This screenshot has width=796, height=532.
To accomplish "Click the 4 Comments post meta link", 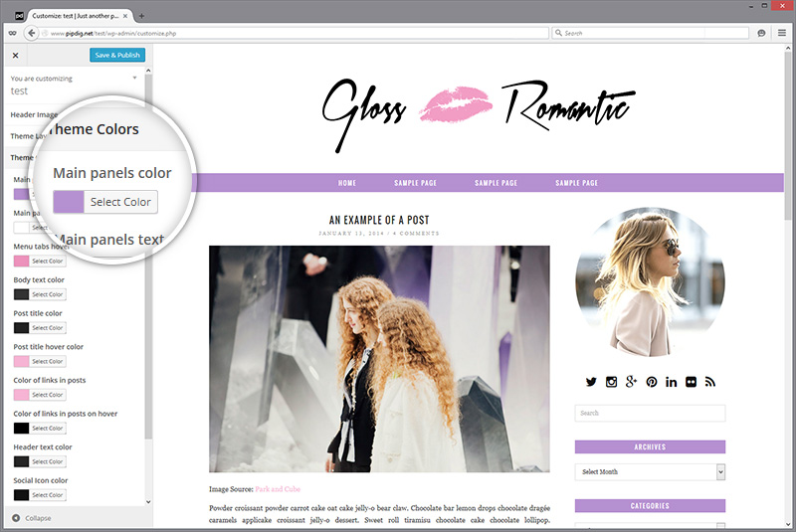I will click(416, 234).
